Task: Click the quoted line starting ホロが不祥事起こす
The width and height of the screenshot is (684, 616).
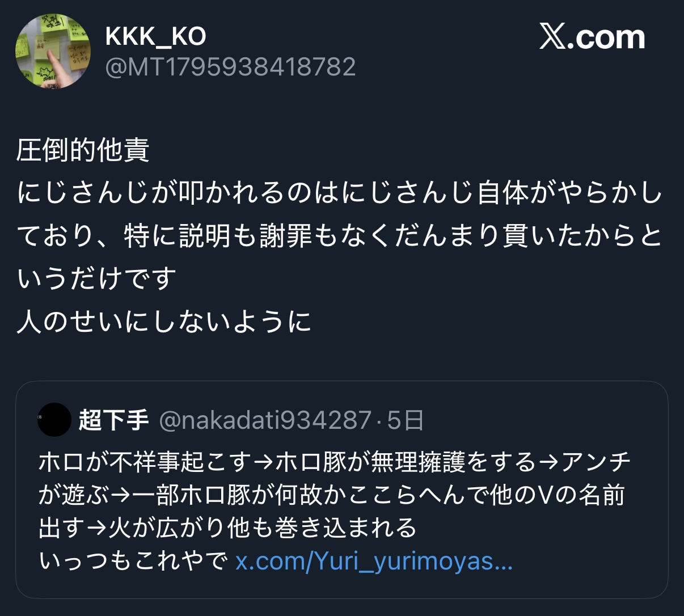Action: point(335,462)
